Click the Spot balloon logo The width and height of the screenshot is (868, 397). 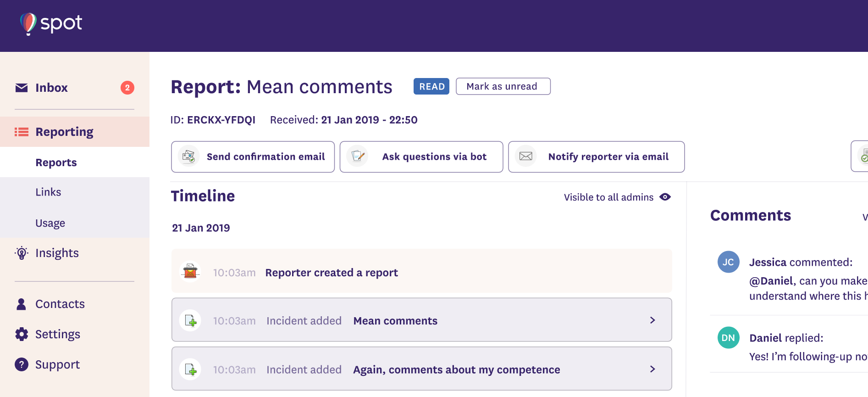point(28,23)
